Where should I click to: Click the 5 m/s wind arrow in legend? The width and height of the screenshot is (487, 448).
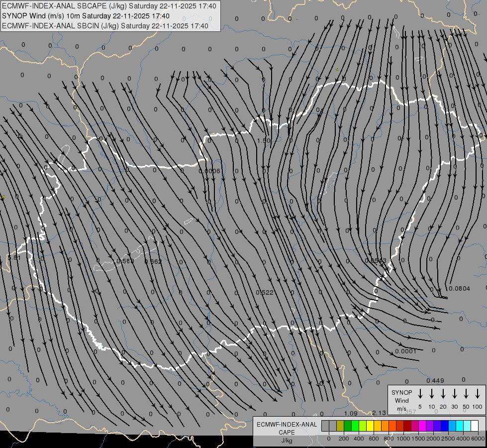420,394
